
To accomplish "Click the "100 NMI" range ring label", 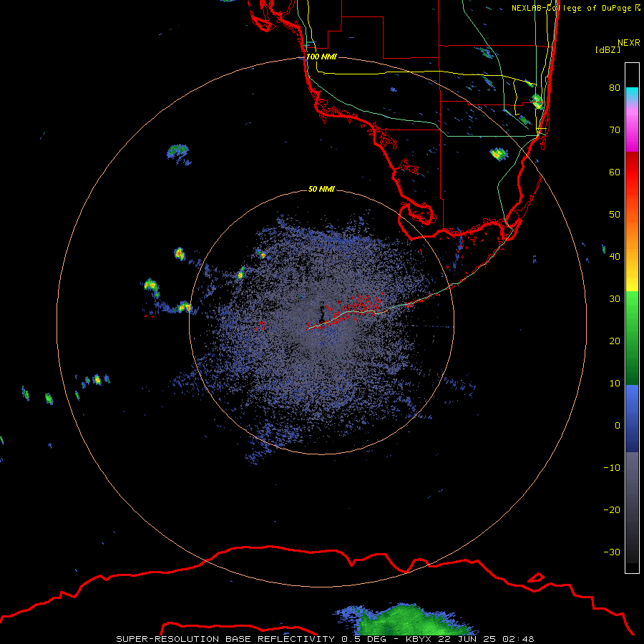I will [x=321, y=57].
